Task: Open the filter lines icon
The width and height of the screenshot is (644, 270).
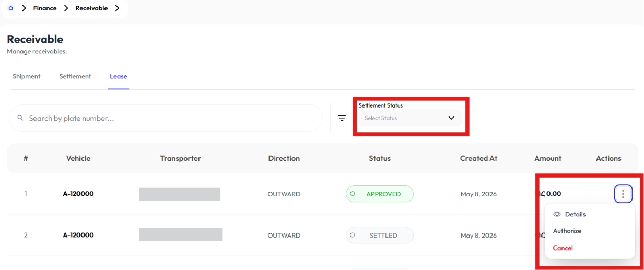Action: click(342, 118)
